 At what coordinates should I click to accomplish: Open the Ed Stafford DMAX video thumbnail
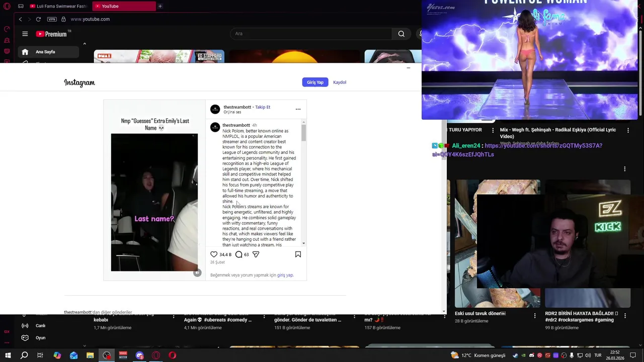click(x=159, y=56)
